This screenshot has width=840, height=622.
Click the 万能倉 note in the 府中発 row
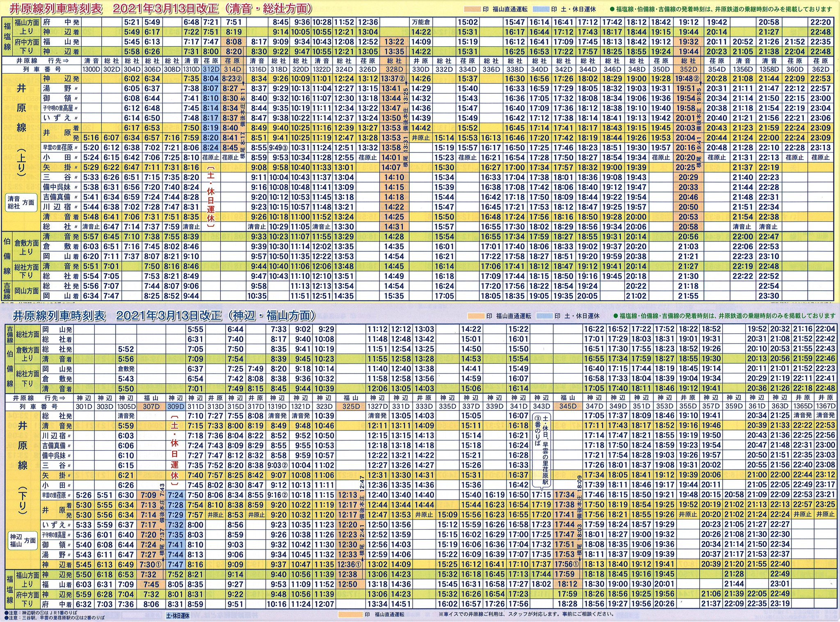coord(421,23)
